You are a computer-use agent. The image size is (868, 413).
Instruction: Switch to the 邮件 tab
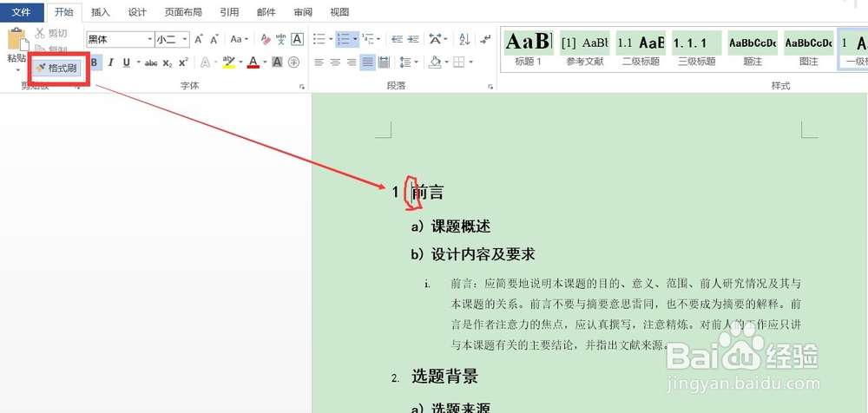pos(266,11)
